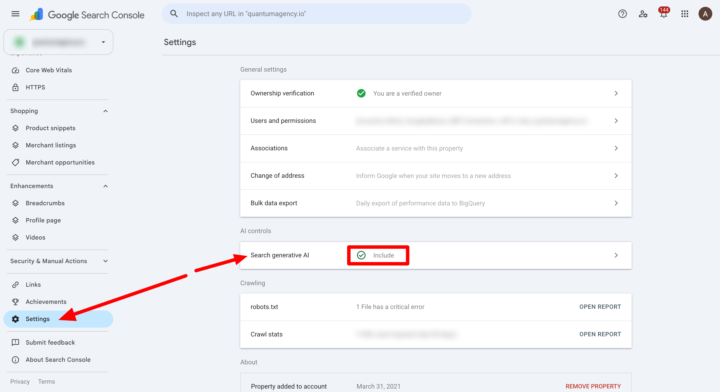Click the Merchant opportunities tag icon

pos(16,162)
